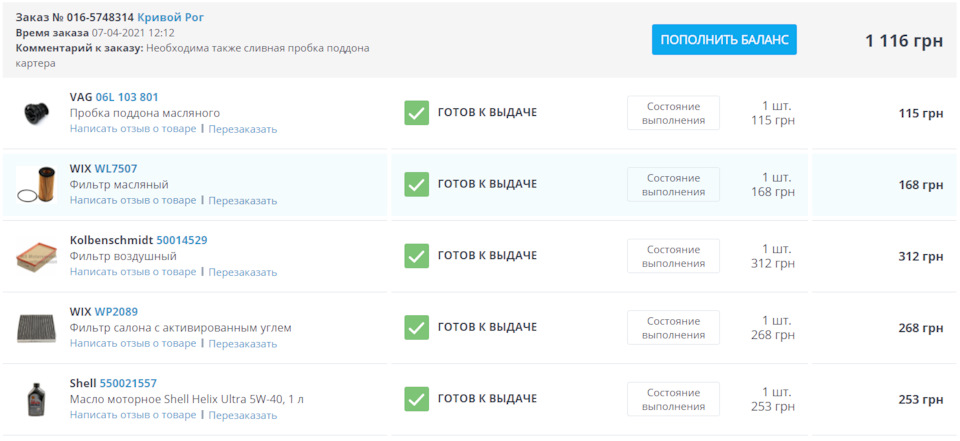Click the bold 253 грн row total
Screen dimensions: 960x441
coord(921,400)
